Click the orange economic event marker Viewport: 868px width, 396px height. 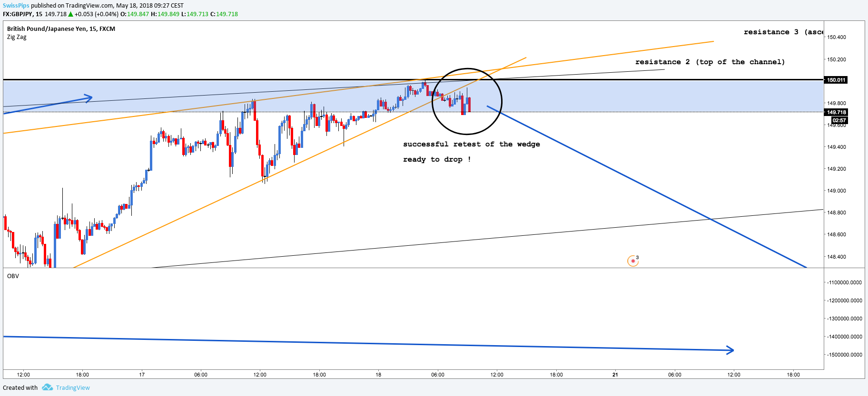[633, 261]
